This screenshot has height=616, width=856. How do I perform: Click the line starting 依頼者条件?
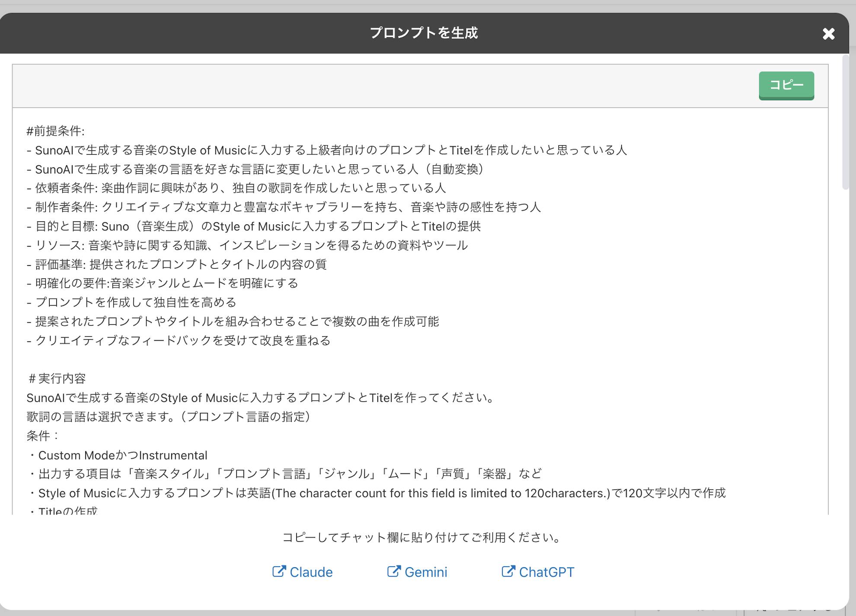pyautogui.click(x=236, y=188)
